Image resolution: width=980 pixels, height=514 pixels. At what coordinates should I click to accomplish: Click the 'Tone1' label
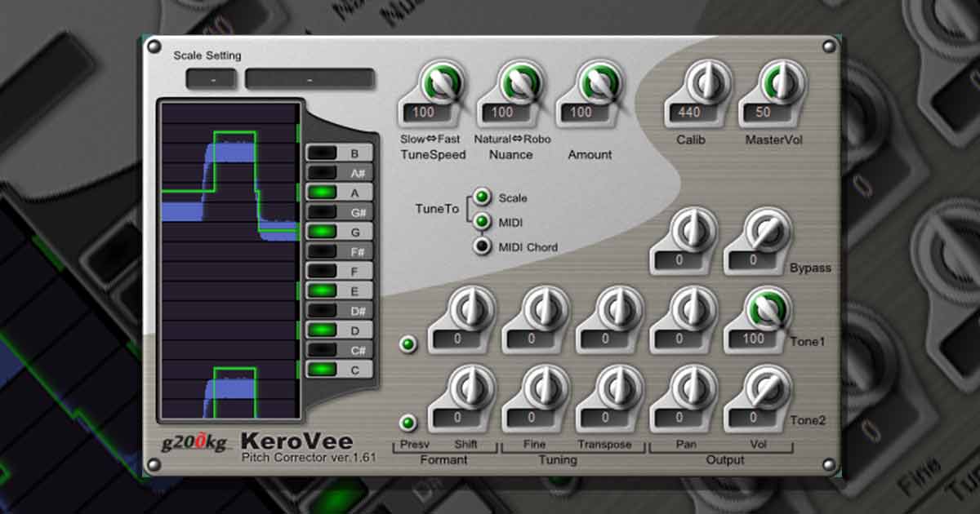pos(808,341)
